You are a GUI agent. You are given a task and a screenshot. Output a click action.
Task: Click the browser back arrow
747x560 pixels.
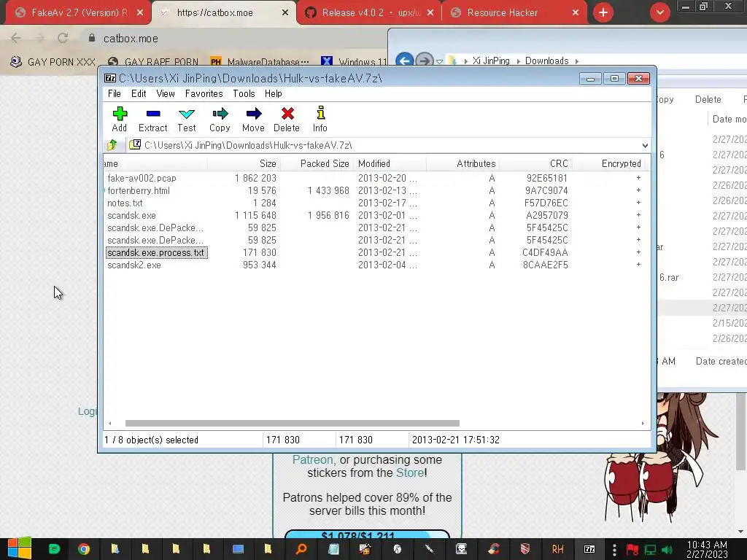coord(16,38)
